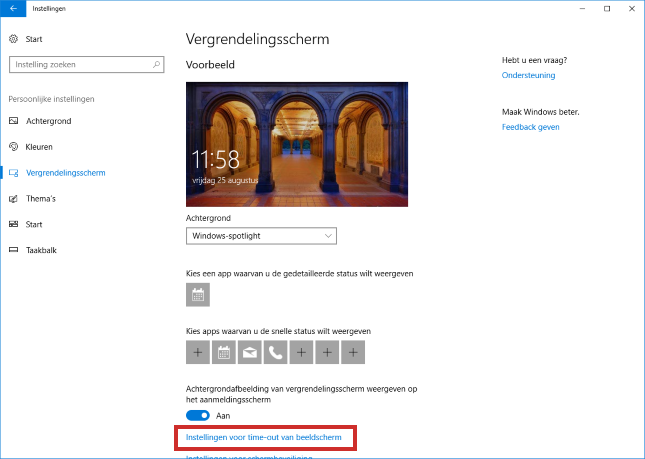The height and width of the screenshot is (459, 645).
Task: Add app in seventh quick status slot
Action: [x=353, y=352]
